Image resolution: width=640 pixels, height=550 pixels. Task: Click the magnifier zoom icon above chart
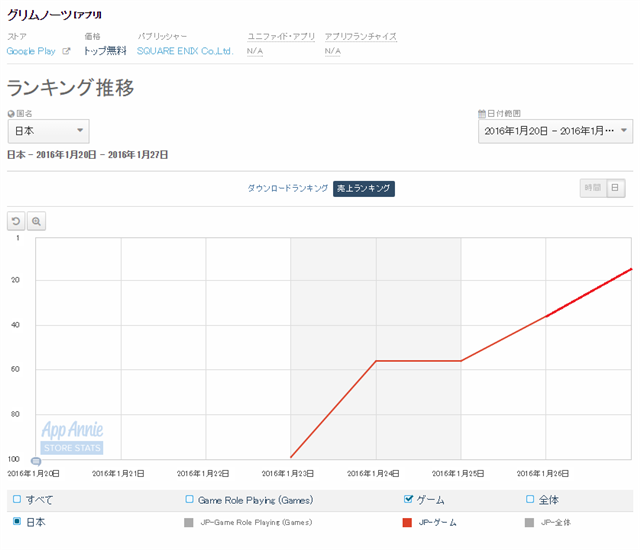tap(36, 221)
